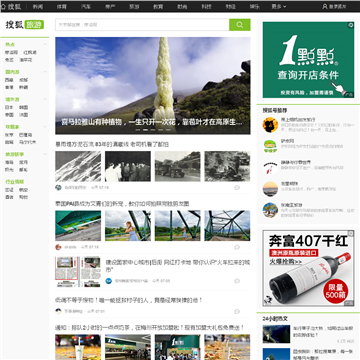Image resolution: width=360 pixels, height=360 pixels.
Task: Click the 马尔代夫 sidebar link
Action: [28, 142]
